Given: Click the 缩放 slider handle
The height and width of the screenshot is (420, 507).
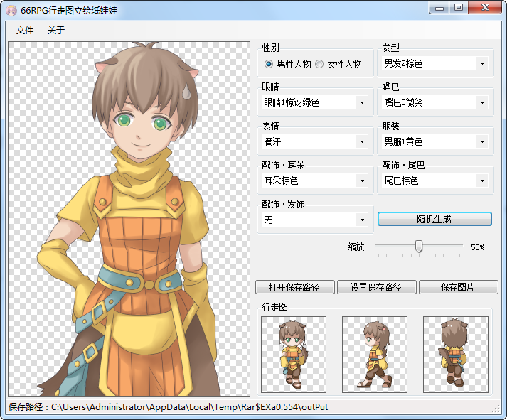Looking at the screenshot, I should point(419,246).
